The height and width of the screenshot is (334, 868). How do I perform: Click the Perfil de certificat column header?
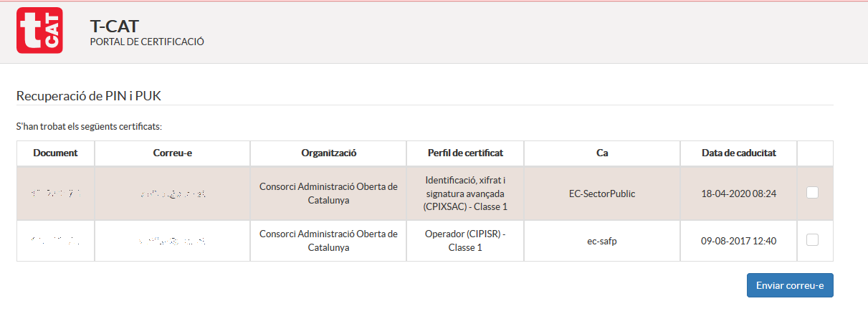tap(465, 153)
